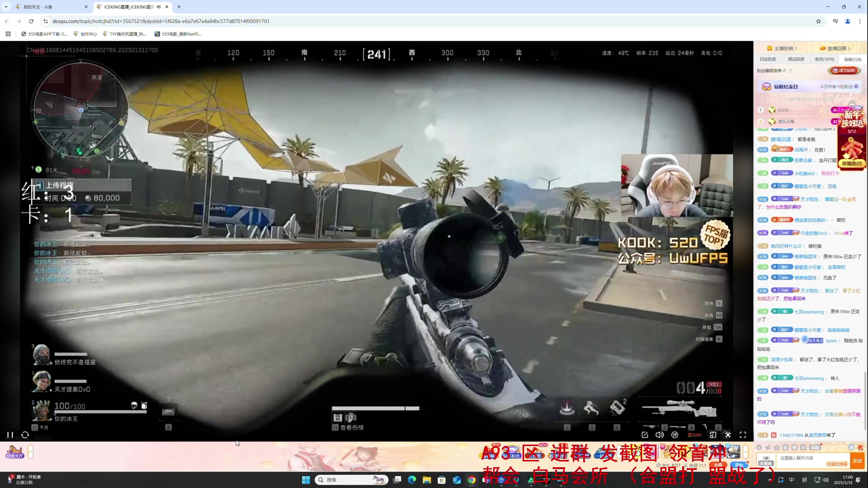868x488 pixels.
Task: Open the 直播回看 replay link
Action: point(835,48)
